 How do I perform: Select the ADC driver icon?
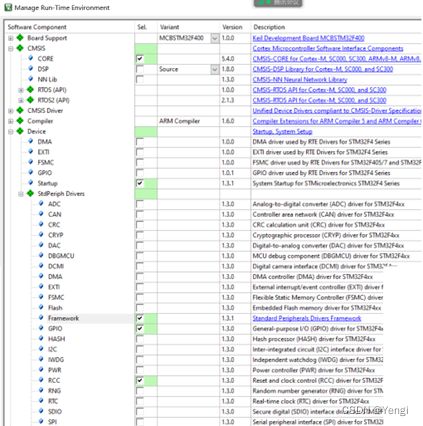point(41,203)
